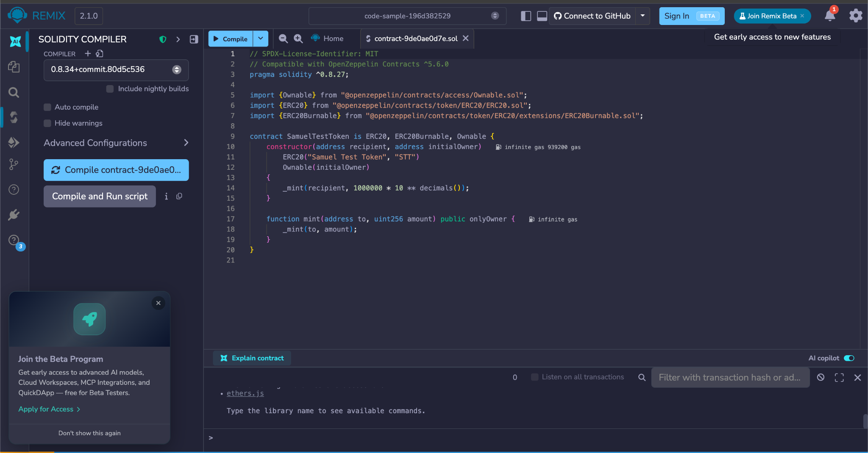Open the compiler version dropdown
868x453 pixels.
pos(116,70)
